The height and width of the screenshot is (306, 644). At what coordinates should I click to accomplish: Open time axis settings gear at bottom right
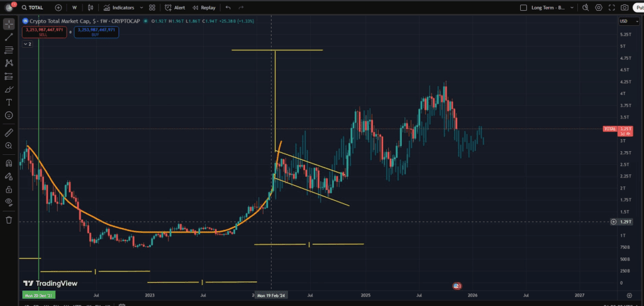pos(629,295)
